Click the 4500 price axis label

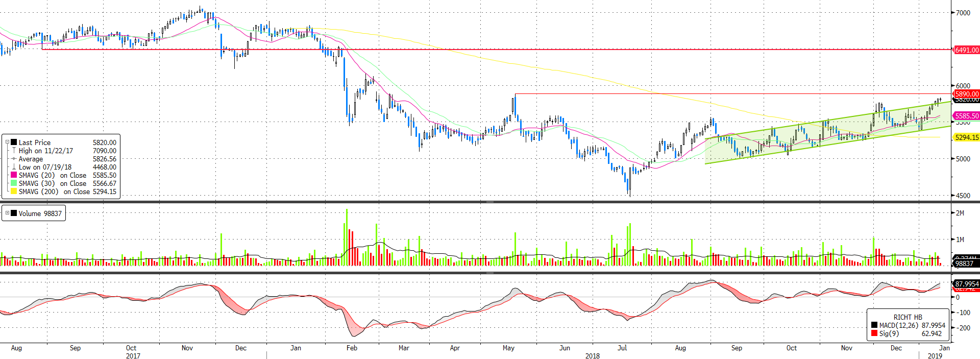(963, 196)
